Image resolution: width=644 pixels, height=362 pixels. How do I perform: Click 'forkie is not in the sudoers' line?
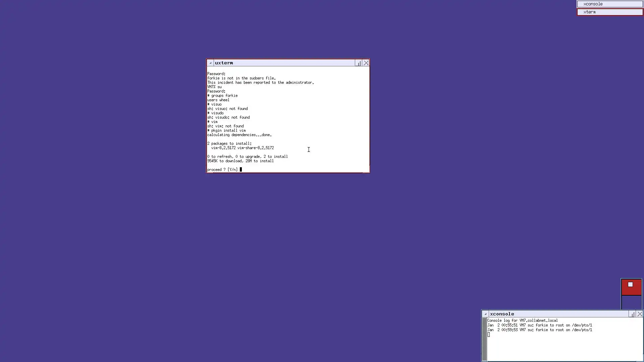(x=241, y=78)
